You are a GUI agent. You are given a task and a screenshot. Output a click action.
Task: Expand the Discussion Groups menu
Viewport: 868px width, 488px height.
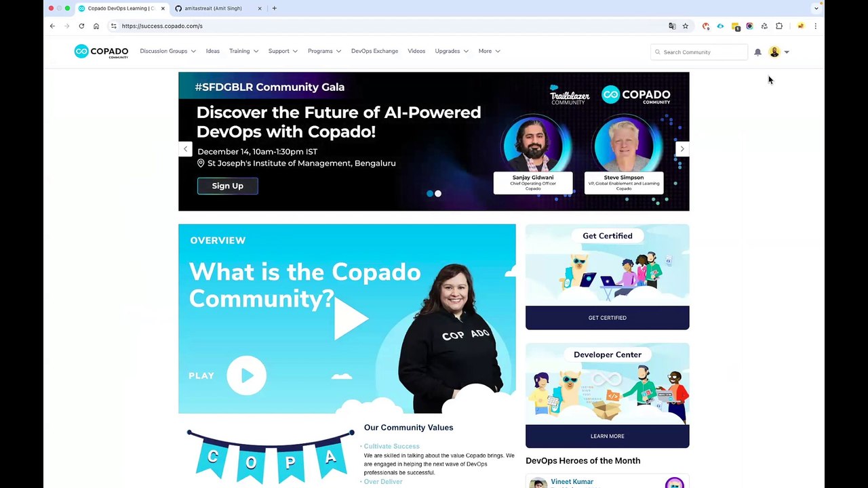point(167,51)
